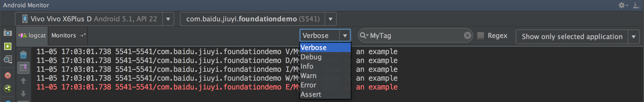Click the green screen record icon
This screenshot has height=102, width=644.
(x=8, y=46)
